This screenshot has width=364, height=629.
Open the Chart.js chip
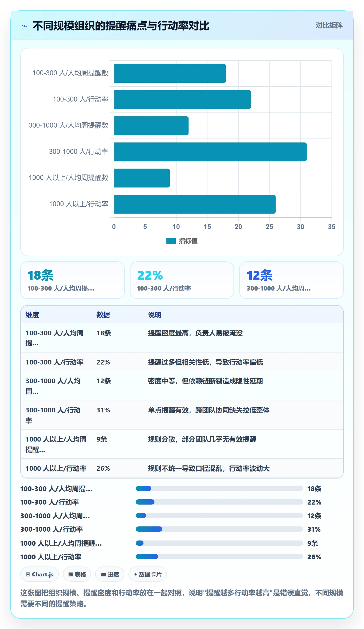[x=40, y=574]
